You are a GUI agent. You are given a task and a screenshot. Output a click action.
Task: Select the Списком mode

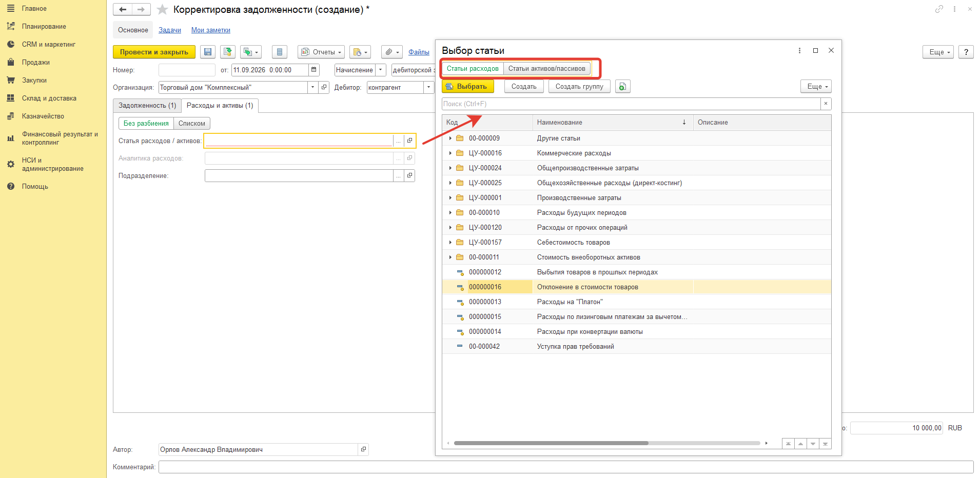(x=192, y=124)
